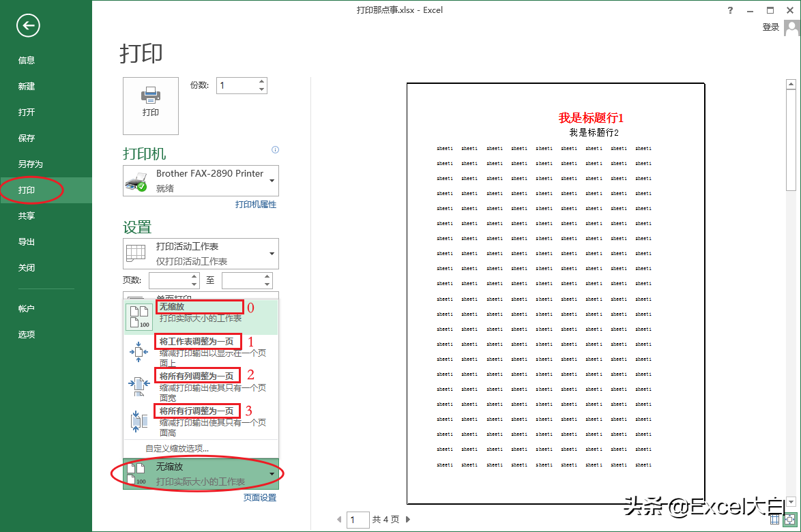Go to next preview page arrow
The width and height of the screenshot is (801, 532).
click(x=407, y=519)
